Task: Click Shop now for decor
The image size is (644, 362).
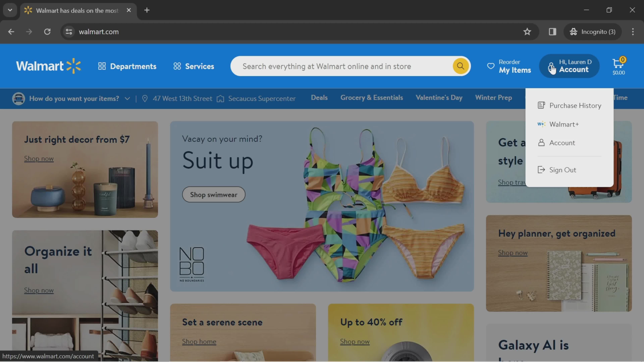Action: [39, 158]
